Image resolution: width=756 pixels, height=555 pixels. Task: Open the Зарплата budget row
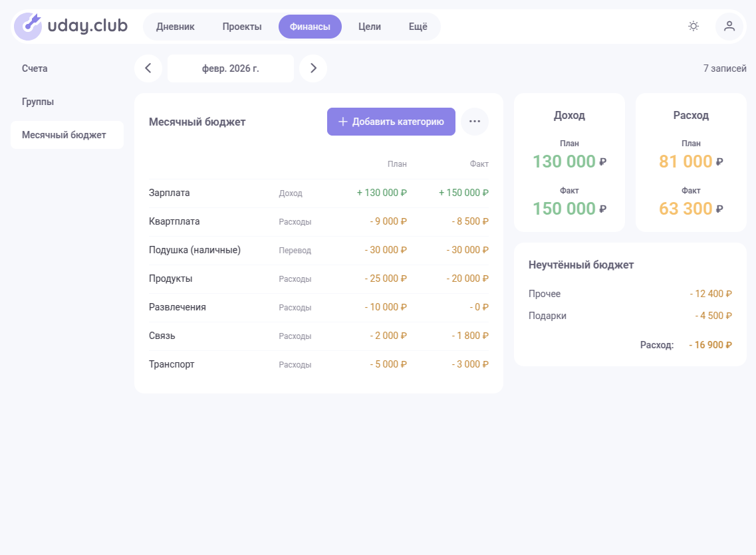pos(318,193)
